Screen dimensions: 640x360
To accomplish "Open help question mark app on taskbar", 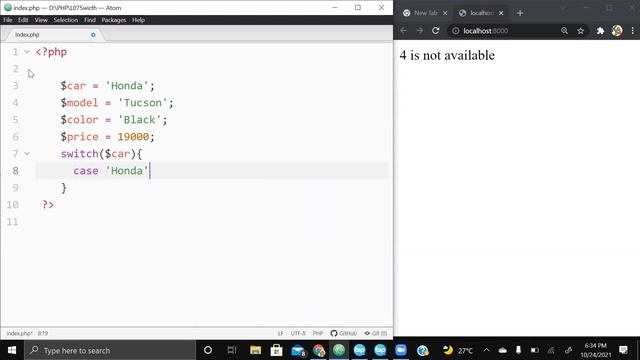I will pyautogui.click(x=422, y=350).
